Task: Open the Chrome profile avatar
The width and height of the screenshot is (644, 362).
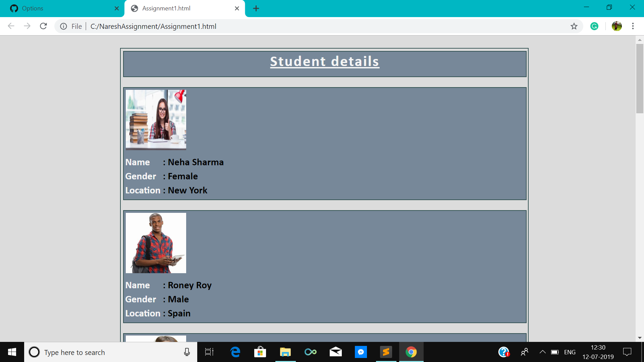Action: pos(616,26)
